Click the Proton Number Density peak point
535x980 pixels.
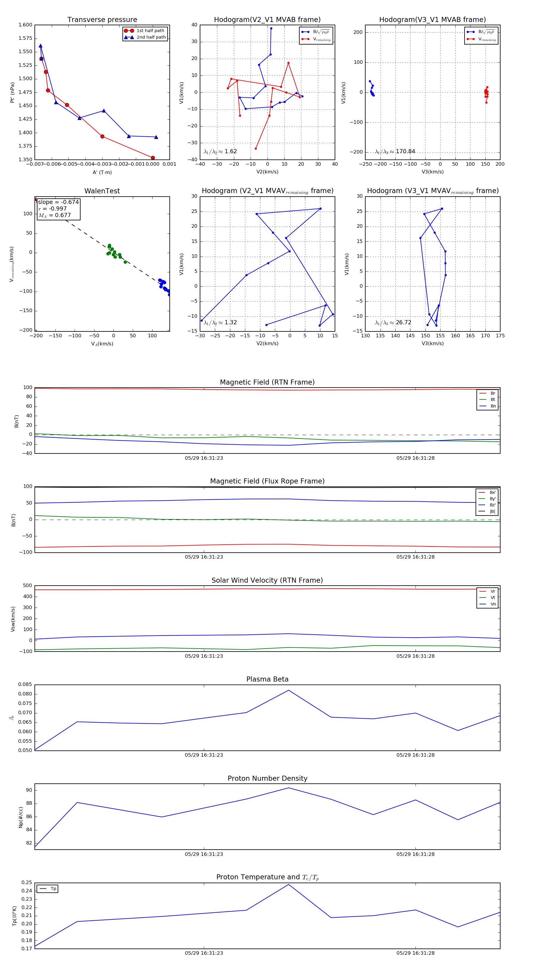pos(289,788)
